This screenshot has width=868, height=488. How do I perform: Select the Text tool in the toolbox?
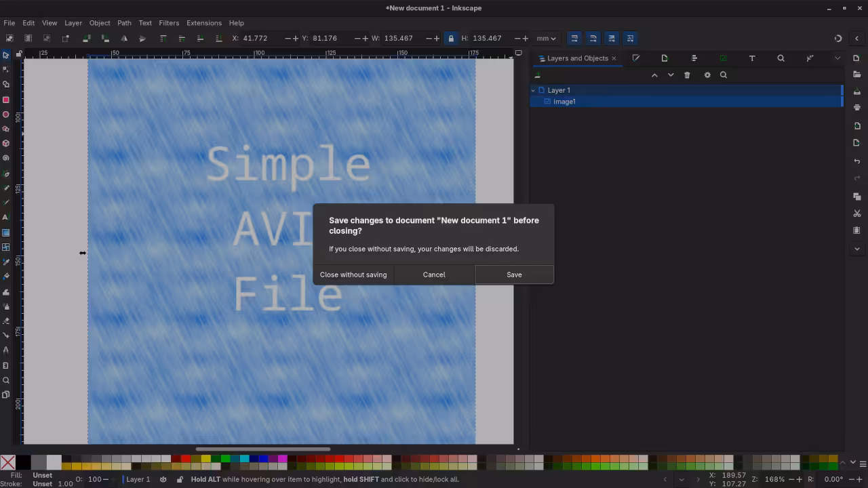pos(5,217)
